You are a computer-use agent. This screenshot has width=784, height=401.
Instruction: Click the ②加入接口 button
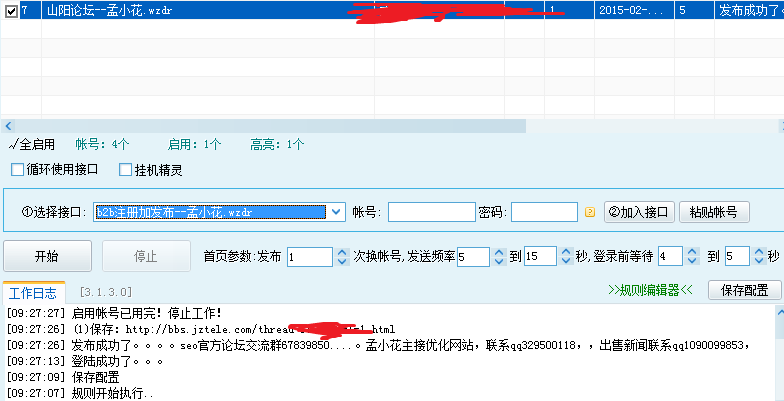(x=639, y=212)
